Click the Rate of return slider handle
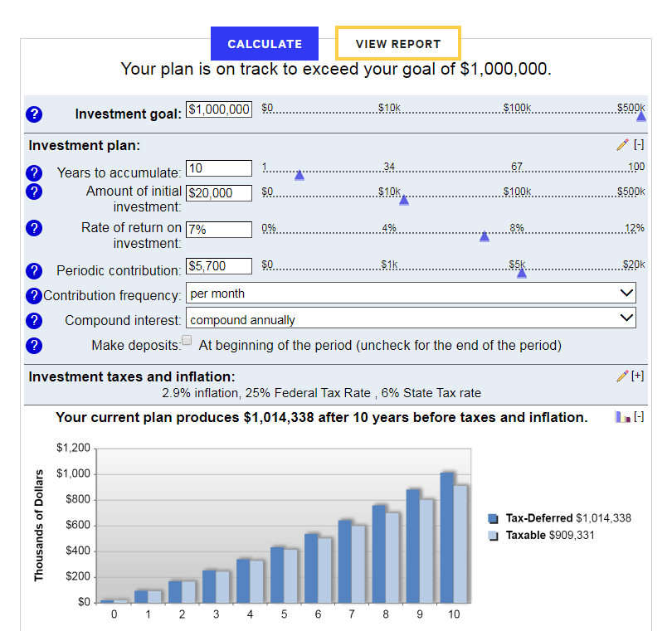 point(485,236)
